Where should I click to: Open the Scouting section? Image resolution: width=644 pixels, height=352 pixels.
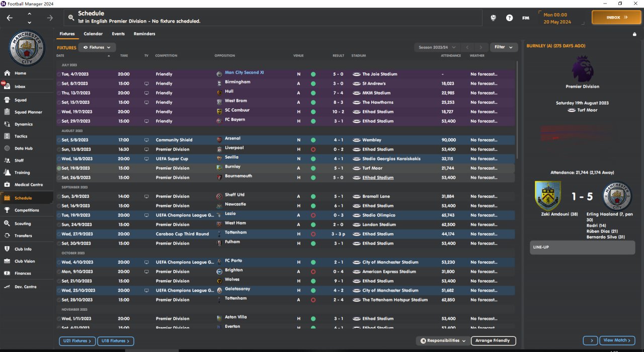coord(23,224)
